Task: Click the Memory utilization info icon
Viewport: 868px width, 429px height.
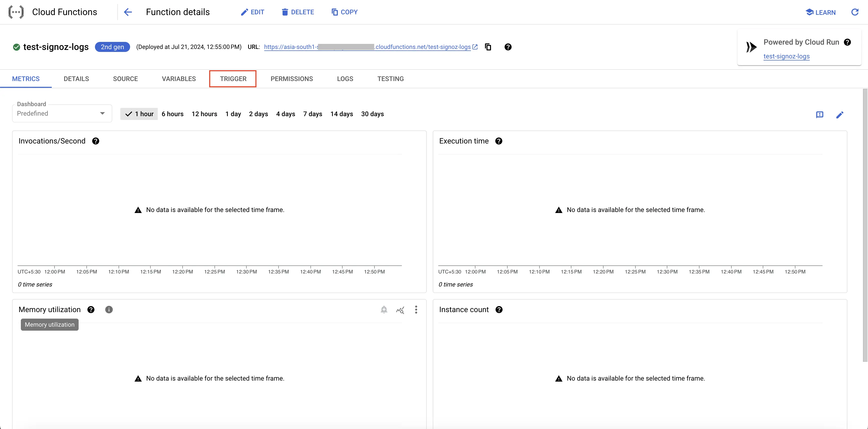Action: 109,310
